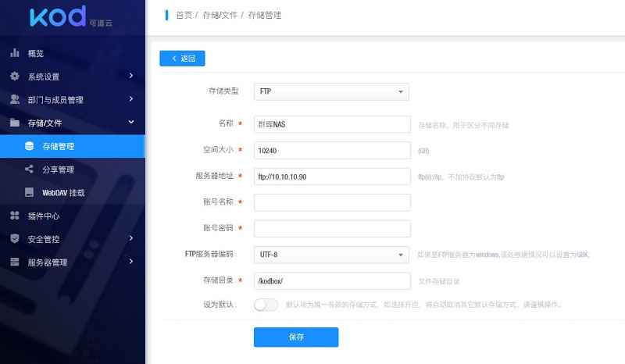
Task: Click the 首页 breadcrumb link
Action: point(184,16)
